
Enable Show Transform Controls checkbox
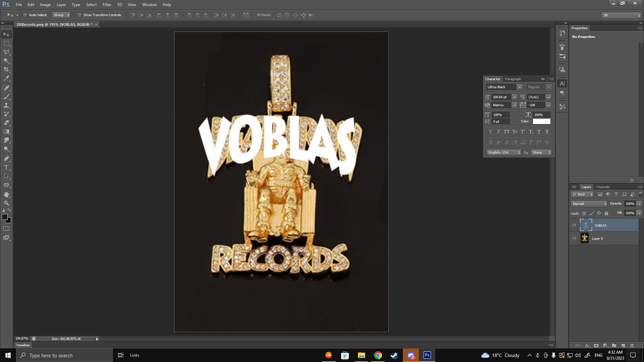[x=79, y=15]
